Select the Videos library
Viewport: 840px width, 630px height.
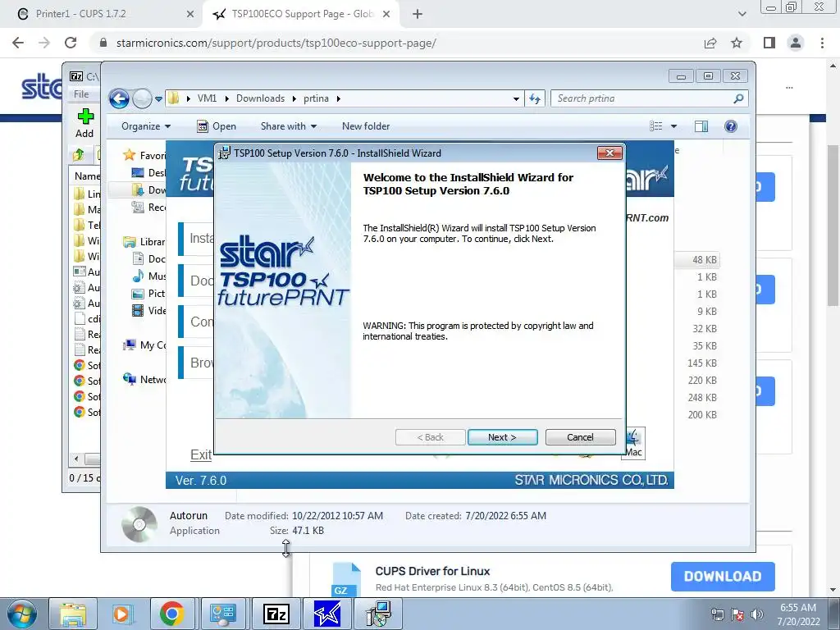[149, 310]
